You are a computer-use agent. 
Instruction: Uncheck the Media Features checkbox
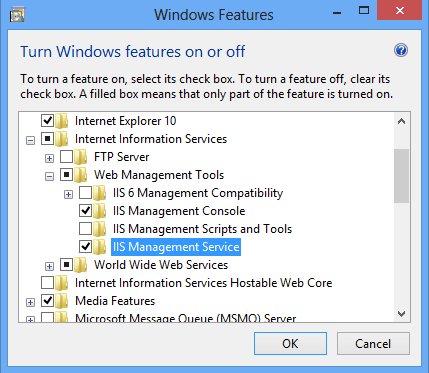coord(47,300)
